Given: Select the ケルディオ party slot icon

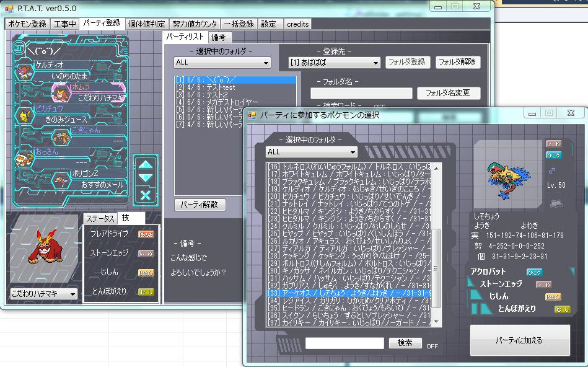Looking at the screenshot, I should (x=25, y=71).
